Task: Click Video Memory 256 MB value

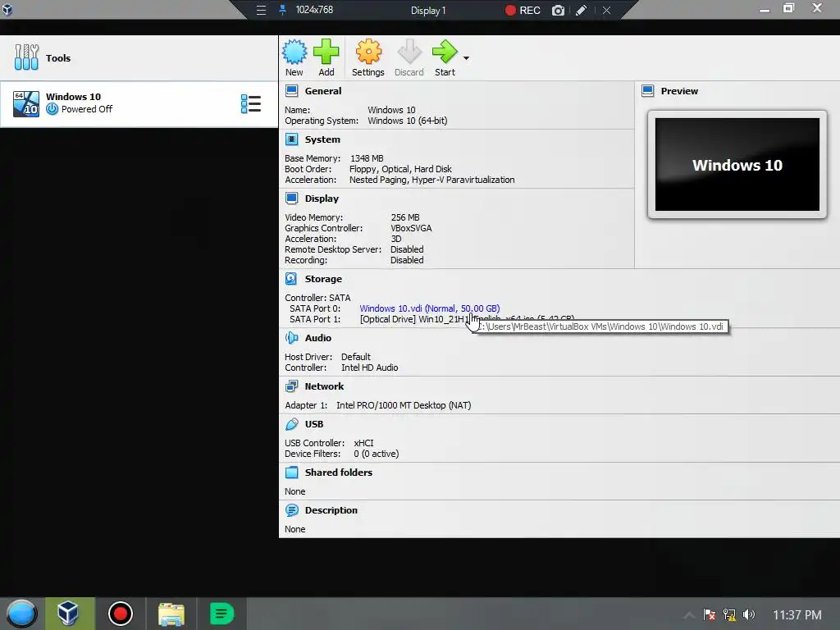Action: pos(405,217)
